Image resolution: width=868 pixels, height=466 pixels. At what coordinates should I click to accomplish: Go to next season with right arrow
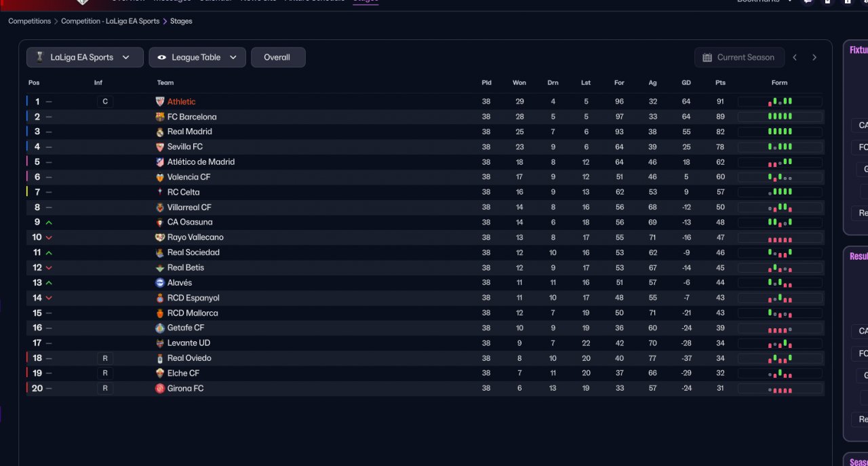[814, 58]
